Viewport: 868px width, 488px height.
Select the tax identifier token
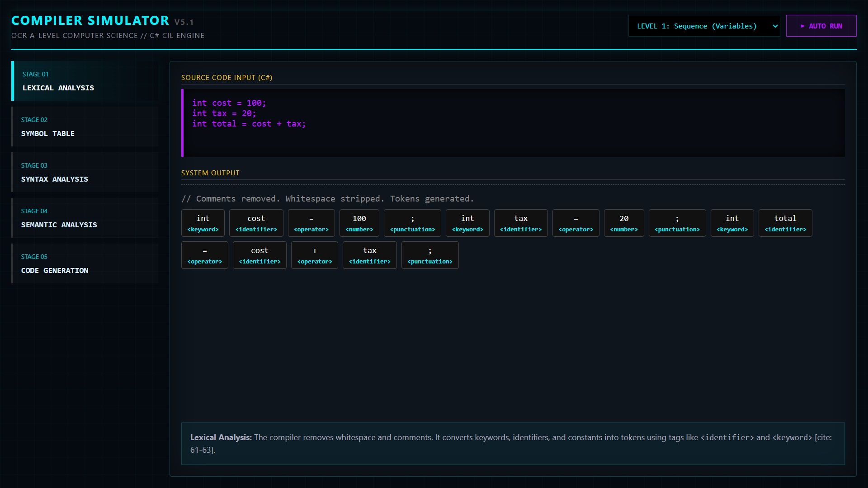click(521, 223)
